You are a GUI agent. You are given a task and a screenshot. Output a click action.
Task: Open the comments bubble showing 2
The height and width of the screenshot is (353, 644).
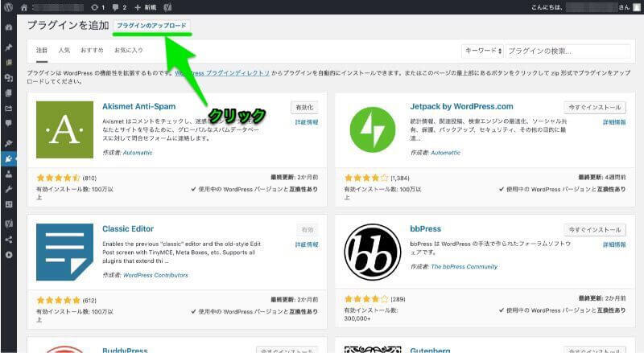tap(119, 7)
